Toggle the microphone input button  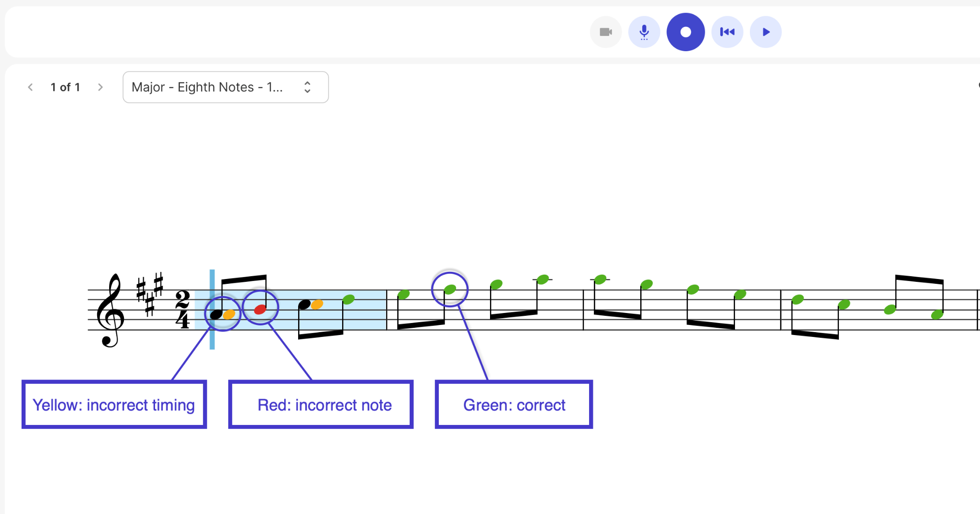click(x=644, y=32)
